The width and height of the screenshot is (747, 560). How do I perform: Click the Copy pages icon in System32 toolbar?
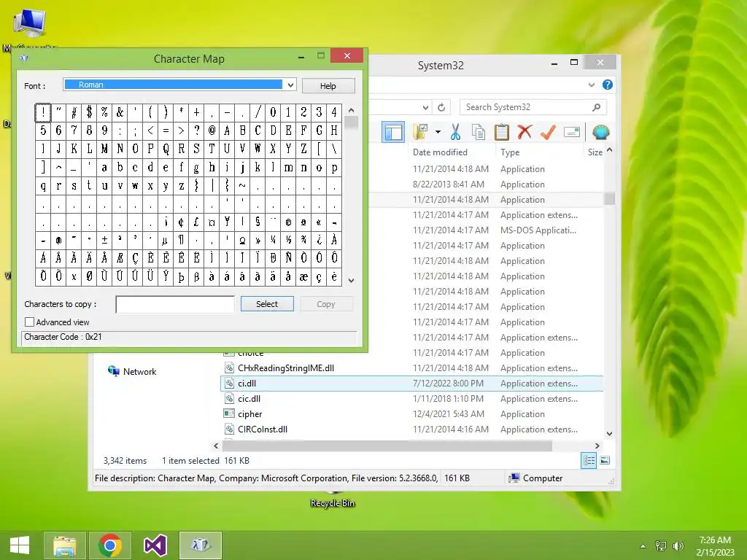click(479, 132)
